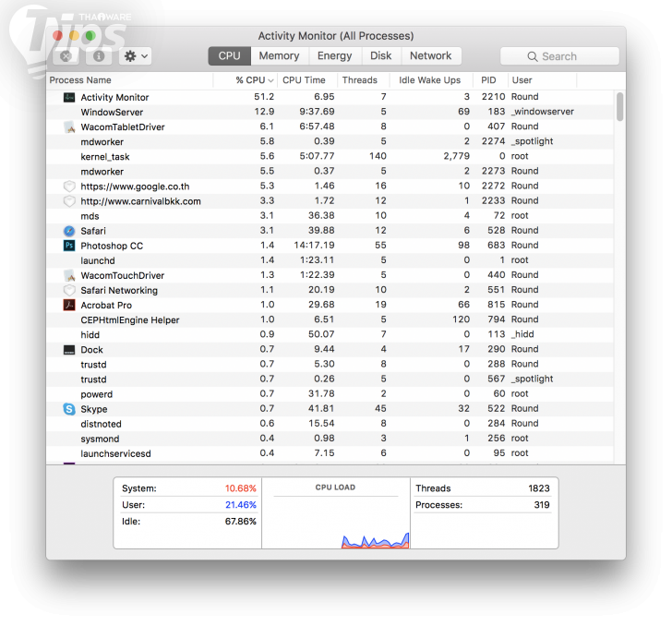
Task: Select the CEPHtmlEngine Helper row
Action: [330, 319]
